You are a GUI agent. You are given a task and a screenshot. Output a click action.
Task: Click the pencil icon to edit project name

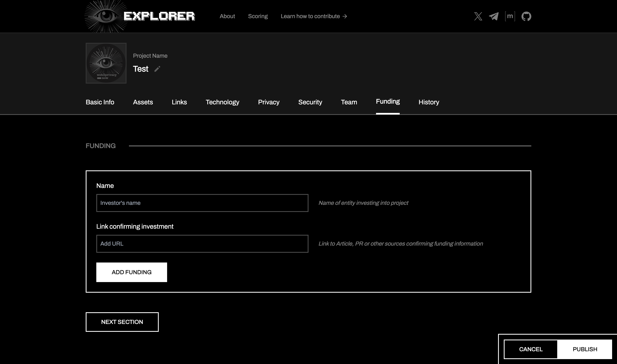157,69
